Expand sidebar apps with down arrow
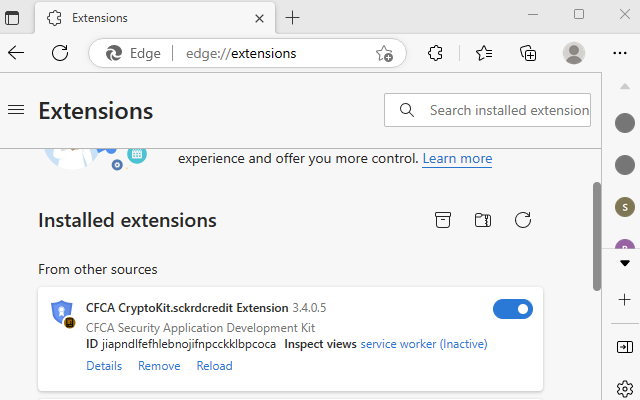640x400 pixels. pyautogui.click(x=625, y=262)
